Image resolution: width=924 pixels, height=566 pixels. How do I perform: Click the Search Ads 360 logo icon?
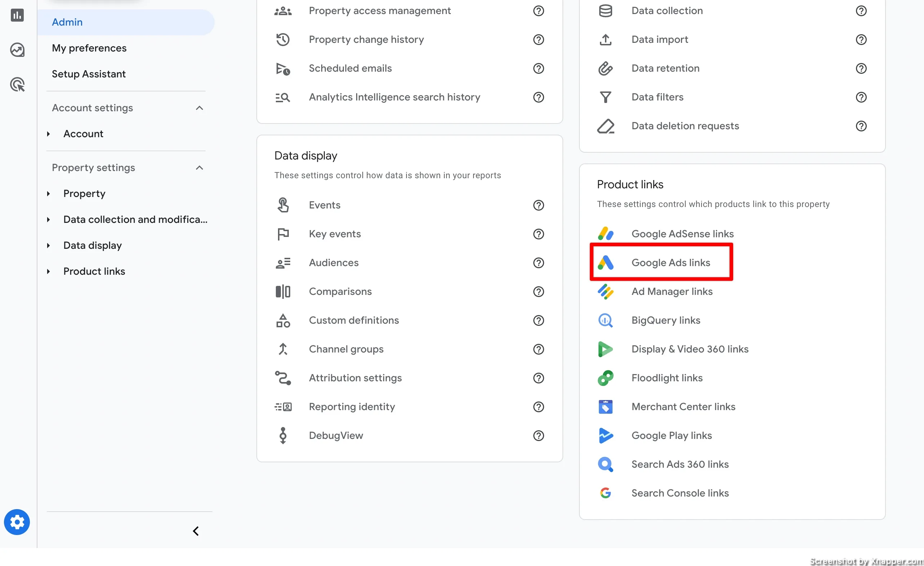tap(605, 464)
